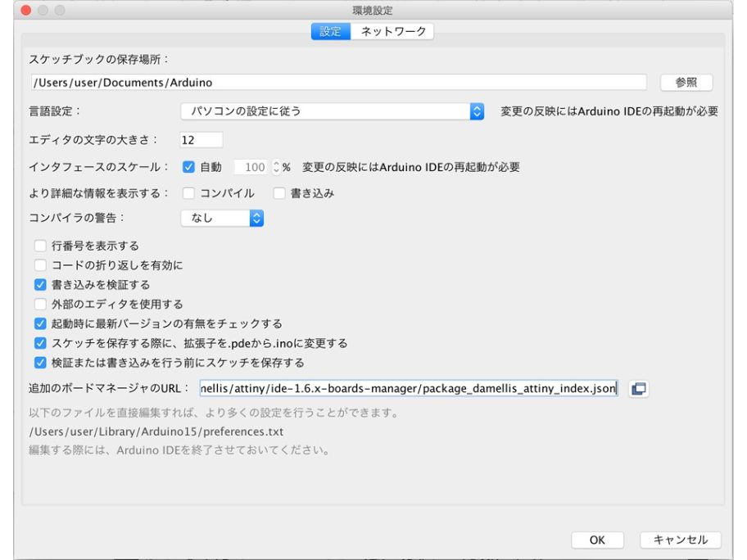Image resolution: width=747 pixels, height=560 pixels.
Task: Open the 言語設定 language dropdown
Action: [332, 111]
